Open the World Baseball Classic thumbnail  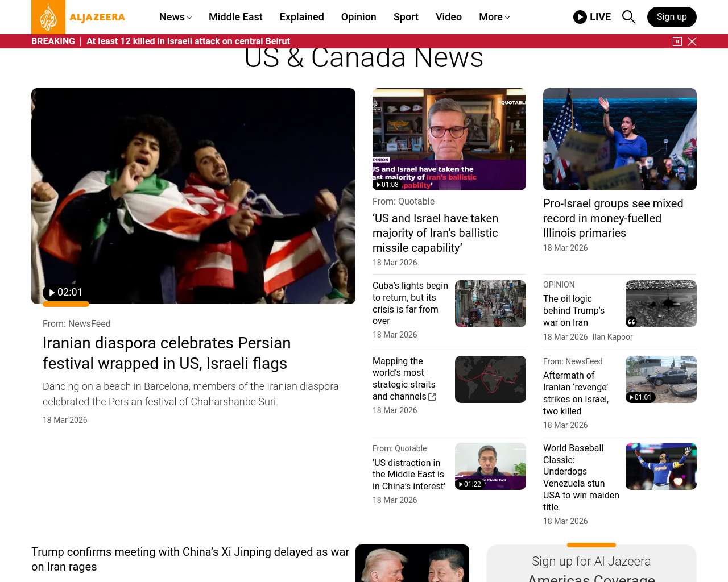pos(661,466)
